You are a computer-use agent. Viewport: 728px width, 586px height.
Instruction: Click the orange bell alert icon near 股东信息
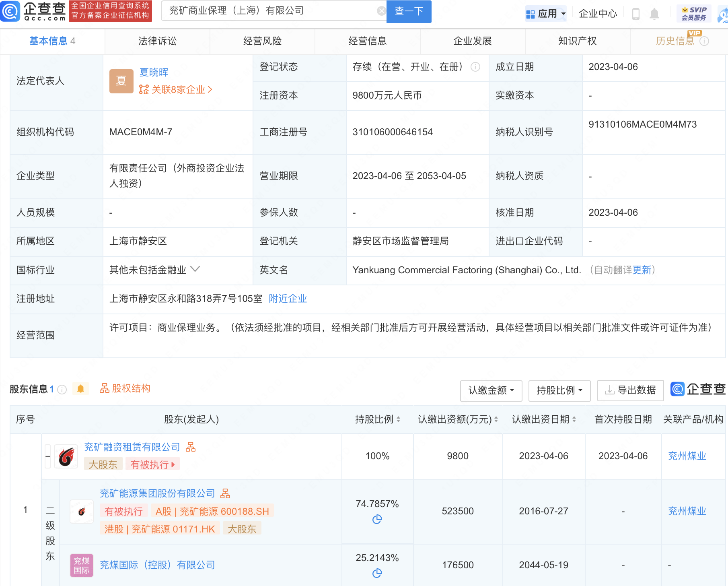coord(80,389)
